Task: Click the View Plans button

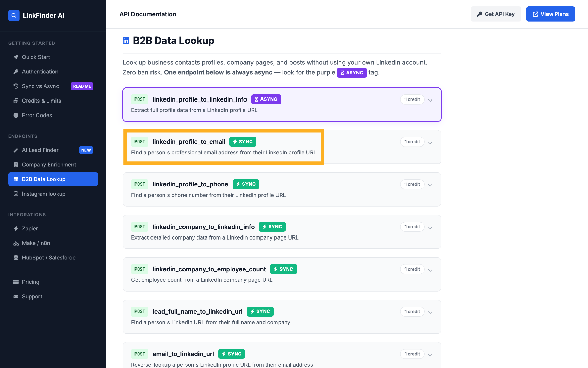Action: (551, 14)
